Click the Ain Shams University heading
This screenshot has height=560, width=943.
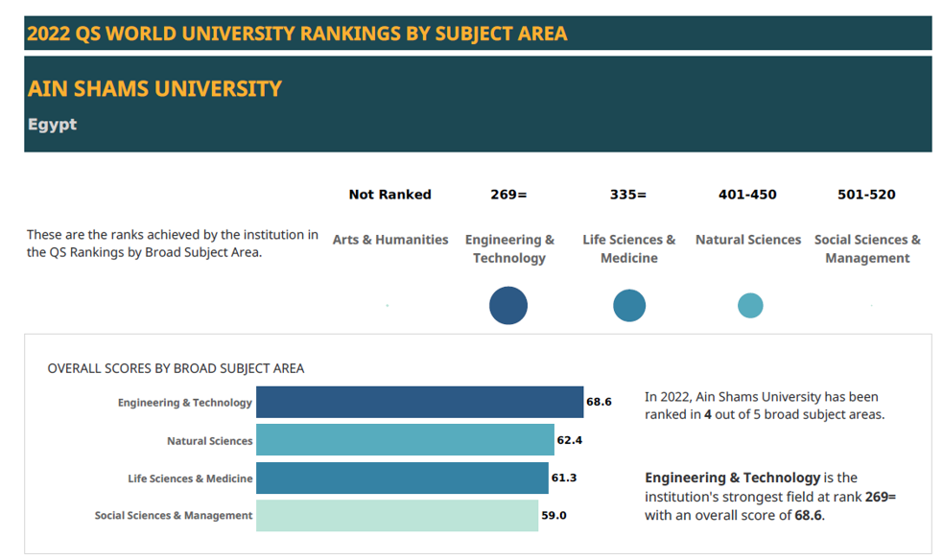click(x=154, y=89)
